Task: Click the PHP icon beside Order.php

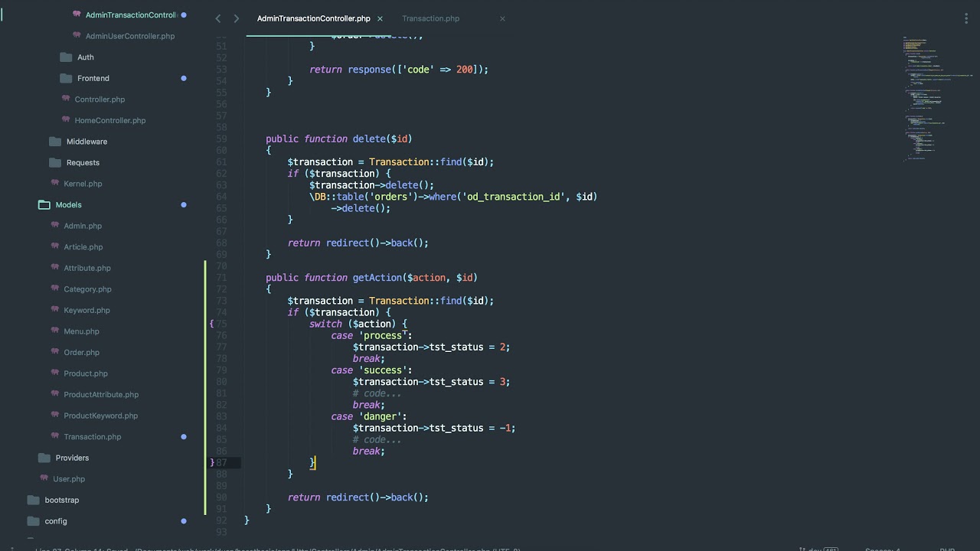Action: pos(56,352)
